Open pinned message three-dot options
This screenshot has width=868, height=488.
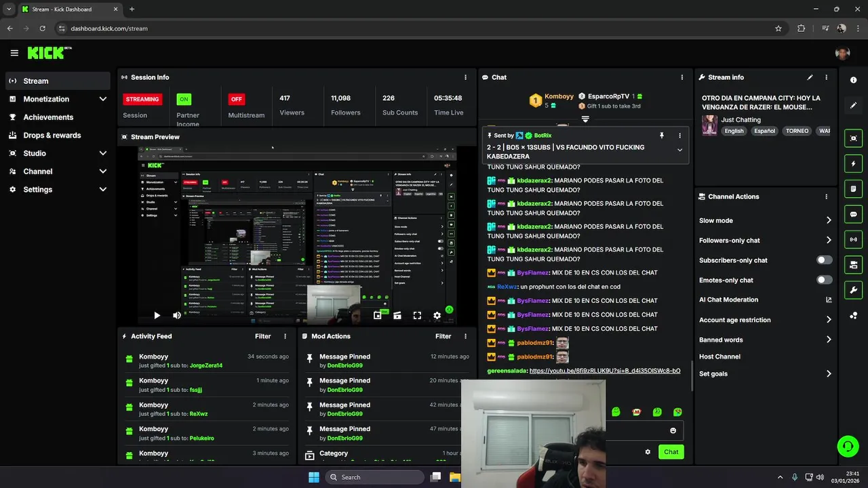pyautogui.click(x=679, y=136)
